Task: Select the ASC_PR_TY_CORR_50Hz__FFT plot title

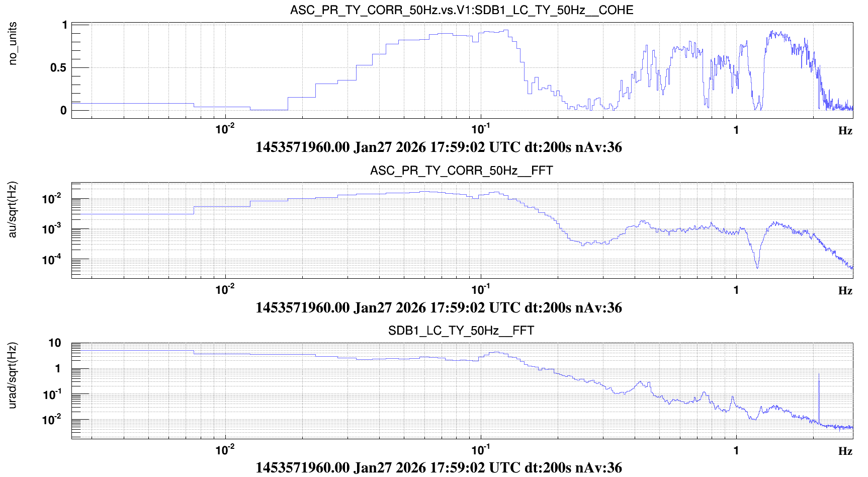Action: click(x=461, y=171)
